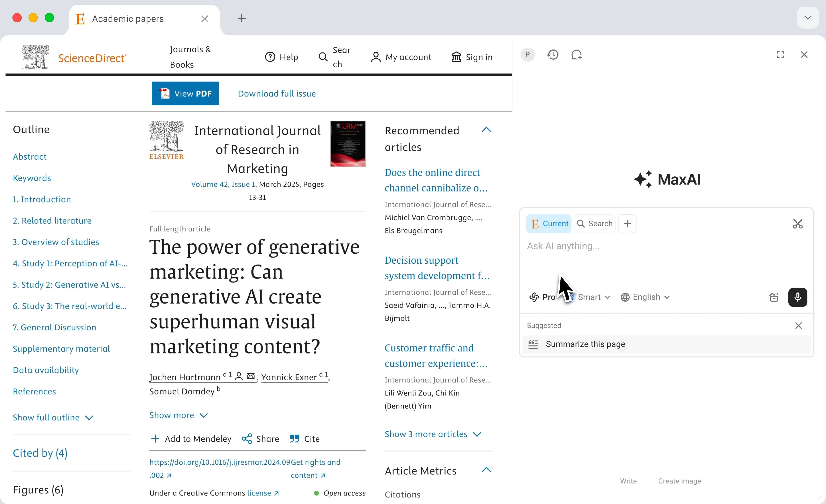
Task: Go to 7. General Discussion
Action: [x=54, y=327]
